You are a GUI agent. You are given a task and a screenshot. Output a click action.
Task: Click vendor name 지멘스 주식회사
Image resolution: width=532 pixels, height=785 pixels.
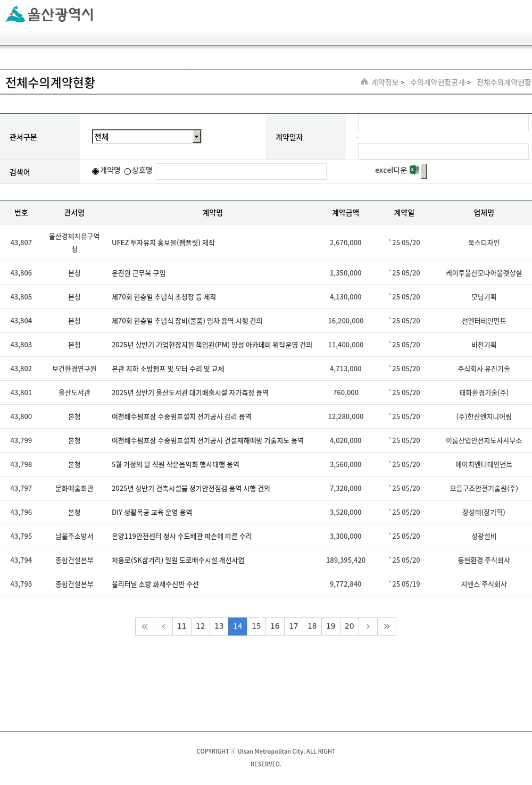click(484, 584)
